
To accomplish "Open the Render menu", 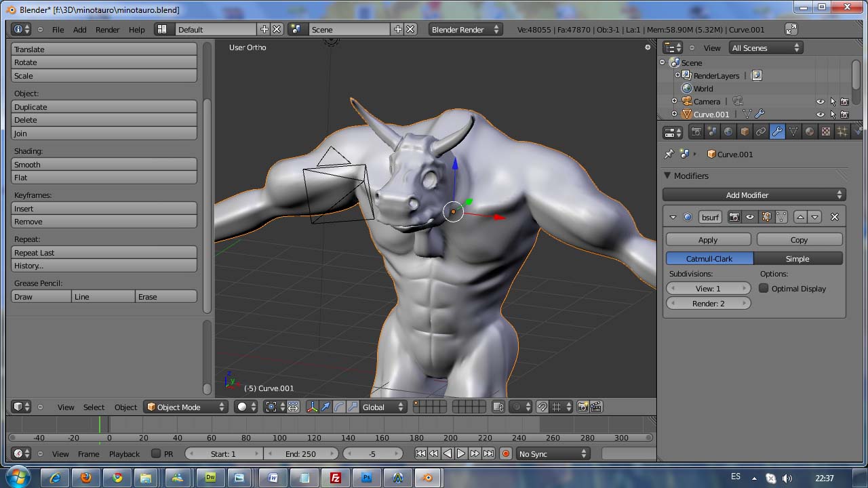I will click(107, 30).
